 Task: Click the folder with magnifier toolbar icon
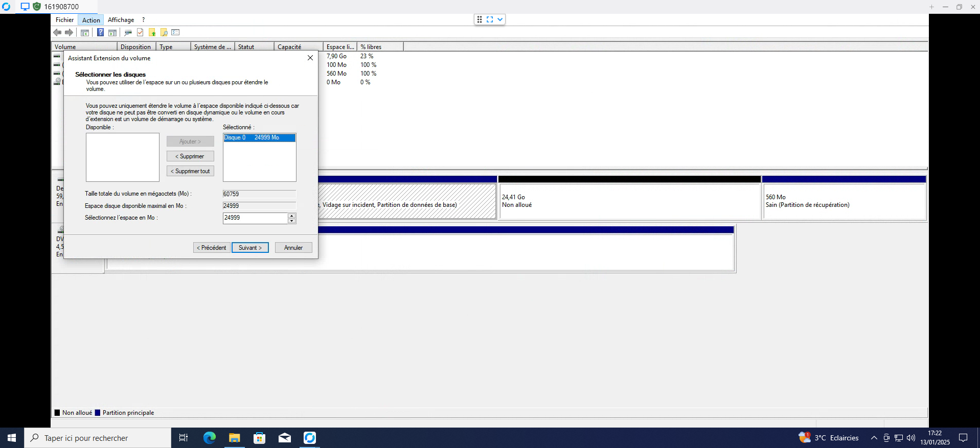(164, 33)
